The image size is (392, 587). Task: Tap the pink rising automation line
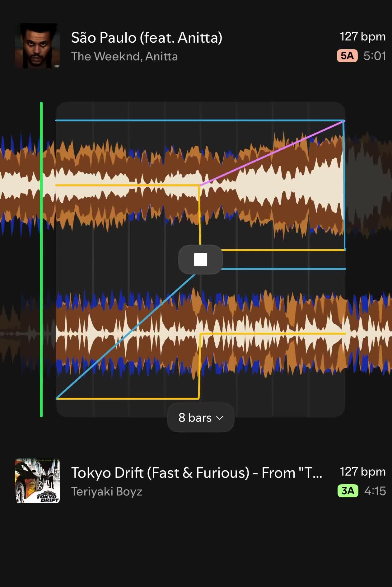[x=272, y=153]
